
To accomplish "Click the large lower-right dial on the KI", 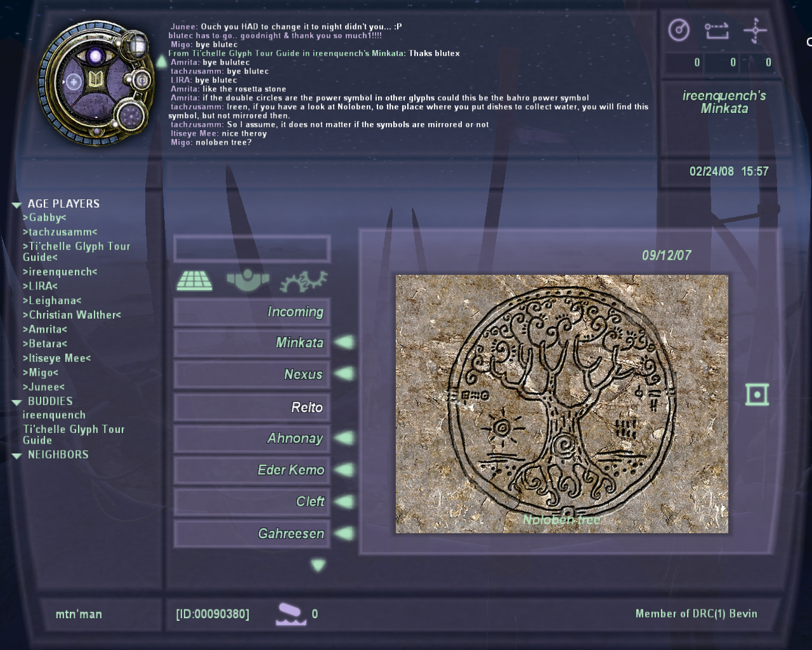I will pyautogui.click(x=131, y=117).
